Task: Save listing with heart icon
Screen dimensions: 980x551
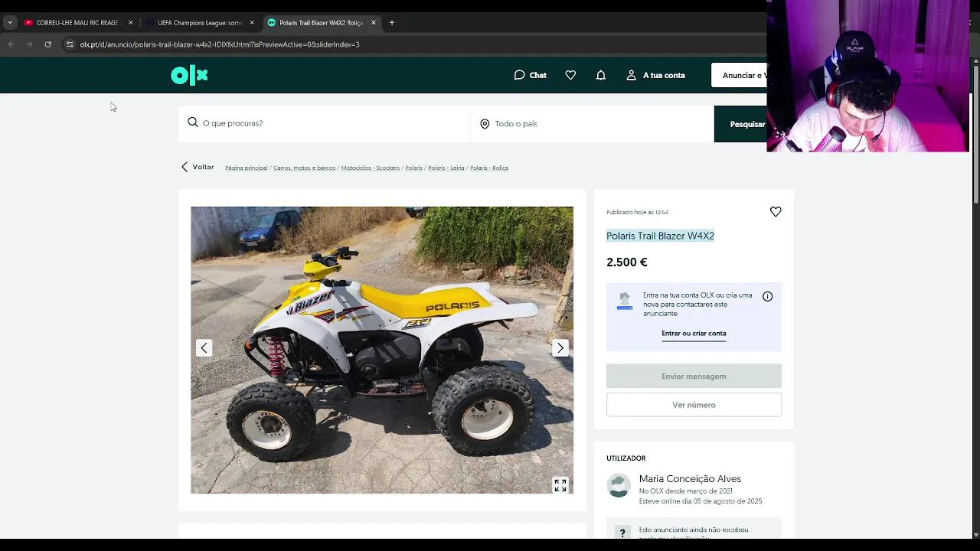Action: click(x=776, y=211)
